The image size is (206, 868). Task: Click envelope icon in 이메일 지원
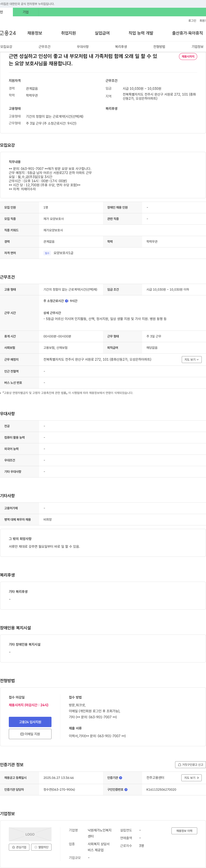pyautogui.click(x=22, y=734)
